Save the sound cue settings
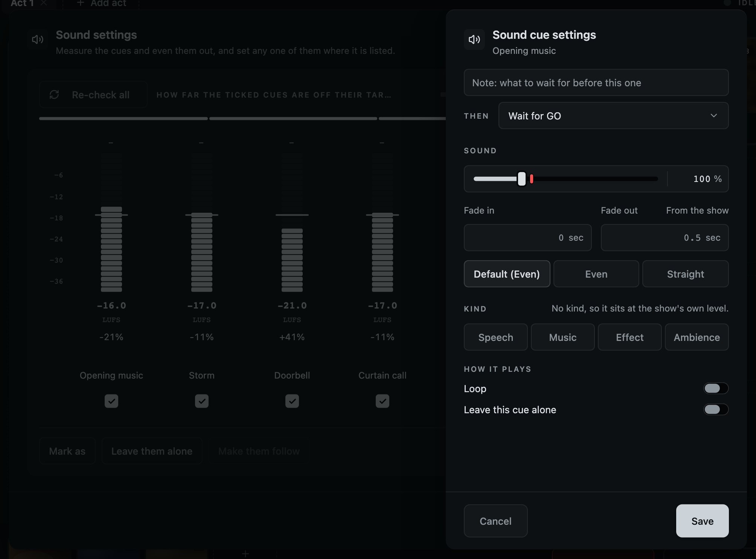Screen dimensions: 756x559 click(x=702, y=521)
